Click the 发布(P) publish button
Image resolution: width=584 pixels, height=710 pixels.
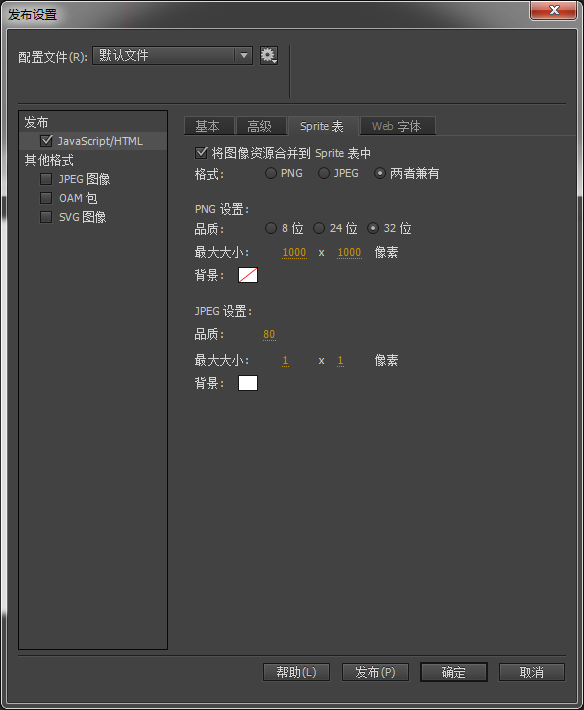(375, 672)
